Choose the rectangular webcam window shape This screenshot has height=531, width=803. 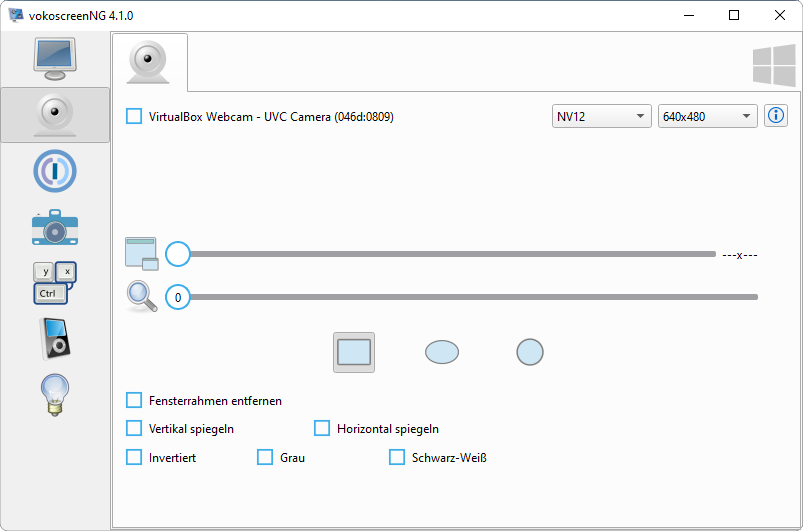click(x=354, y=352)
